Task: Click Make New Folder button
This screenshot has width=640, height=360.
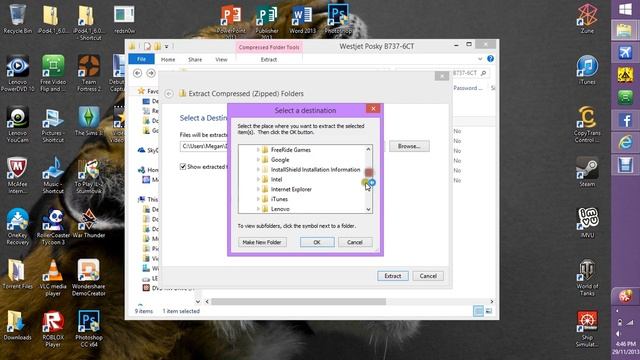Action: 262,242
